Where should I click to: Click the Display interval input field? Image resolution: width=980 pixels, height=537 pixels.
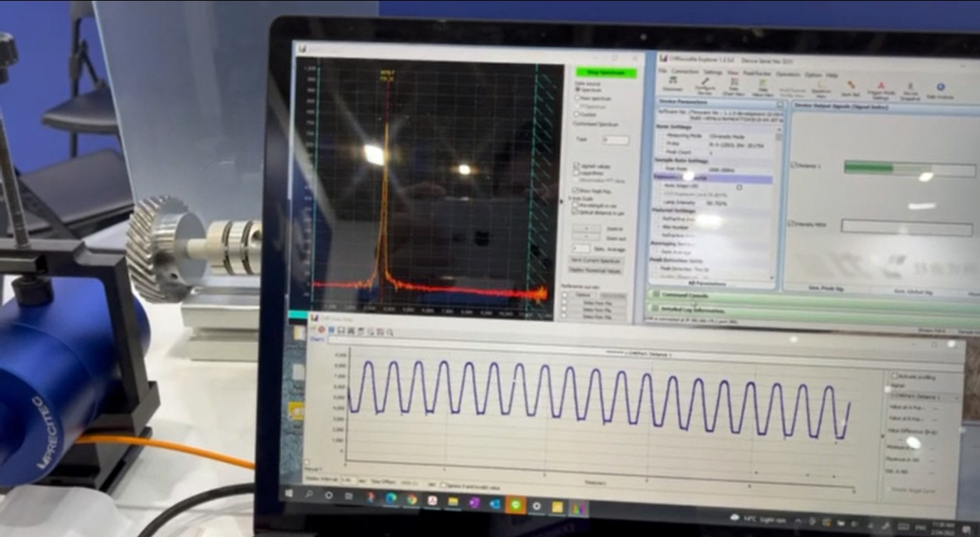tap(348, 480)
